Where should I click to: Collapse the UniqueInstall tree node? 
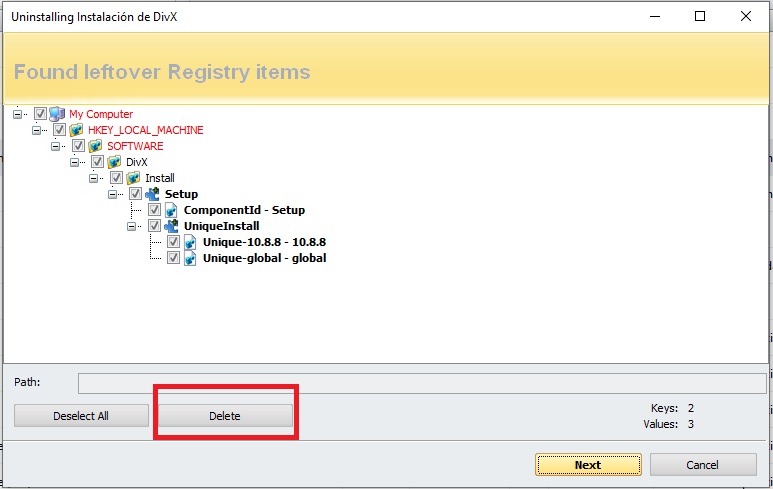tap(132, 226)
